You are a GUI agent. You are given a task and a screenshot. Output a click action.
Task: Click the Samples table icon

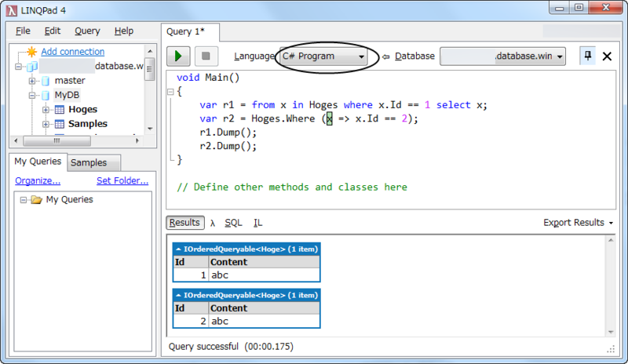pos(60,124)
